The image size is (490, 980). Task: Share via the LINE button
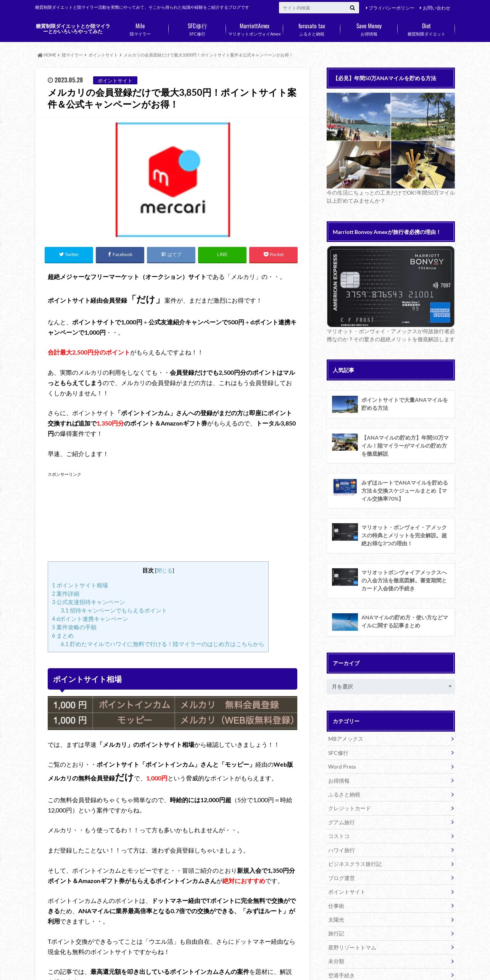click(222, 255)
